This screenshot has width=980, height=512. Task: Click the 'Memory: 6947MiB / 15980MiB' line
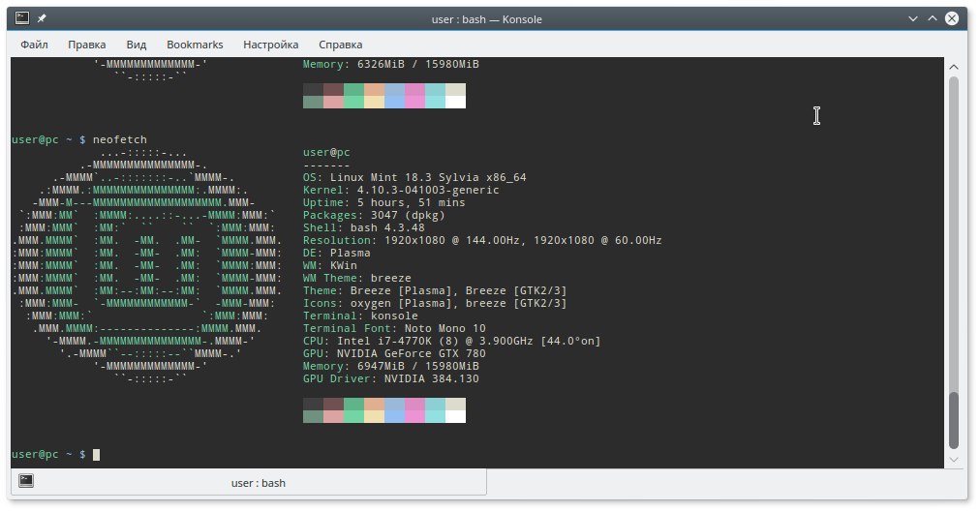(x=390, y=366)
